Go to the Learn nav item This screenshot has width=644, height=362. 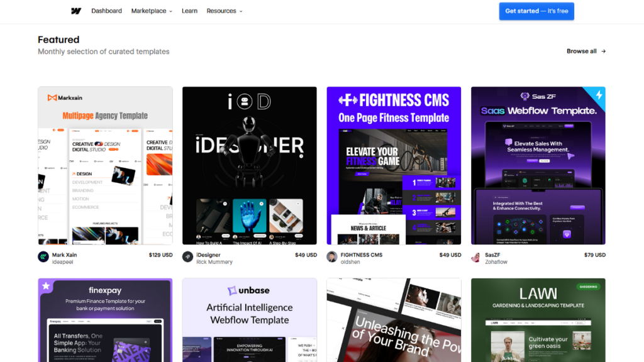click(x=189, y=11)
